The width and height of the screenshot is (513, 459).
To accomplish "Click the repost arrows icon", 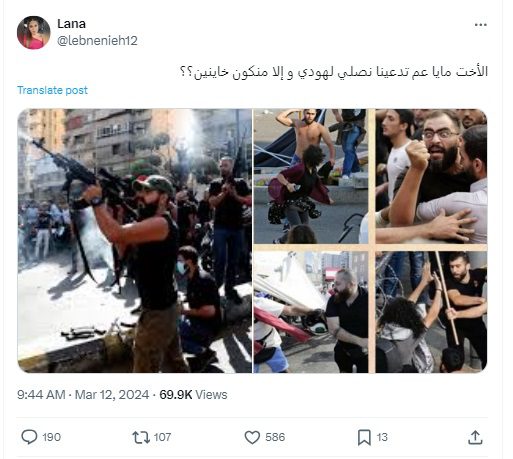I will pyautogui.click(x=141, y=437).
